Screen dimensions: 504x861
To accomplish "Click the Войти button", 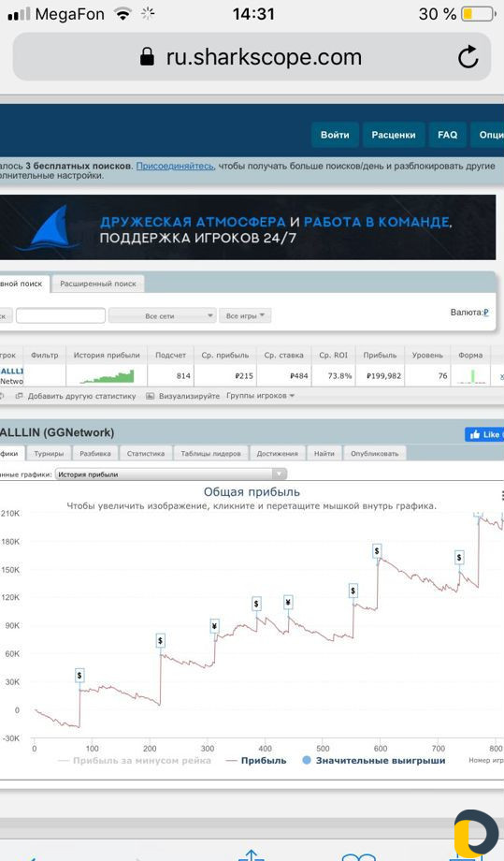I will [x=335, y=135].
